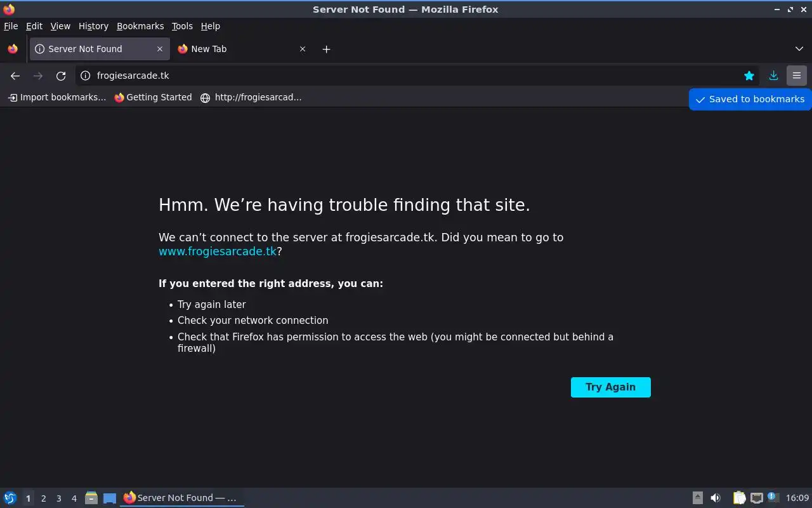Viewport: 812px width, 508px height.
Task: Open the volume speaker tray icon
Action: [x=716, y=498]
